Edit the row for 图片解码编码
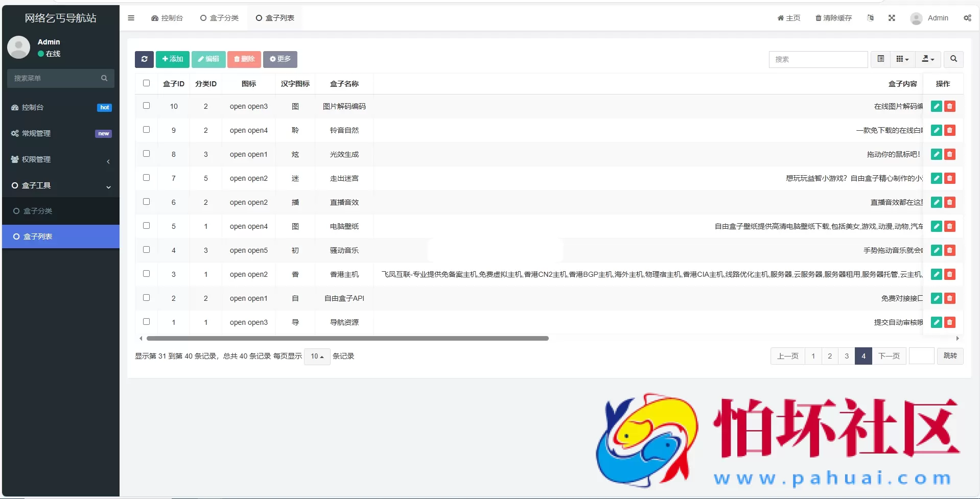 tap(936, 106)
